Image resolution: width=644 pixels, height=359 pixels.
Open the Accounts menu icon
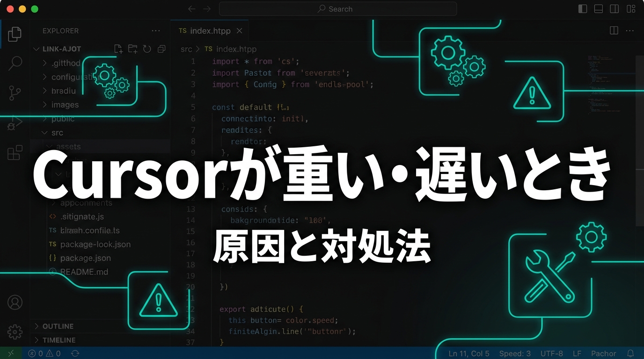(x=15, y=302)
